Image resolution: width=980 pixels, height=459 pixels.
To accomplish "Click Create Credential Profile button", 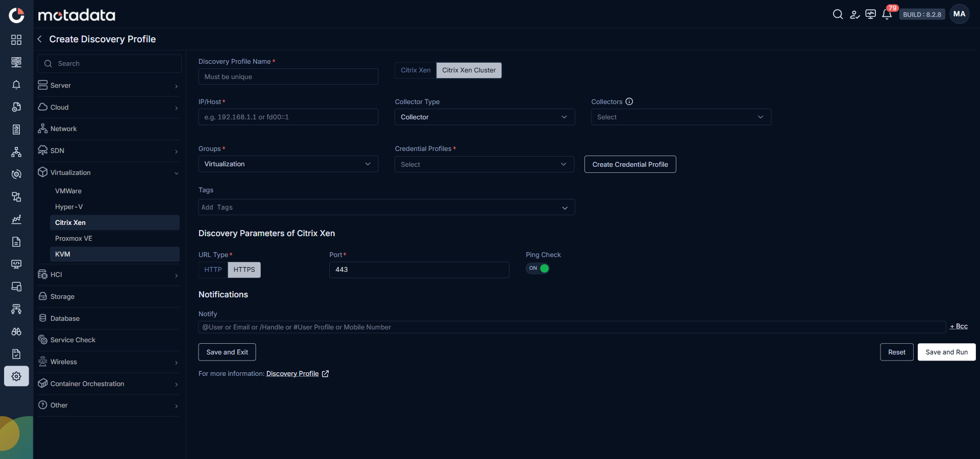I will point(630,164).
